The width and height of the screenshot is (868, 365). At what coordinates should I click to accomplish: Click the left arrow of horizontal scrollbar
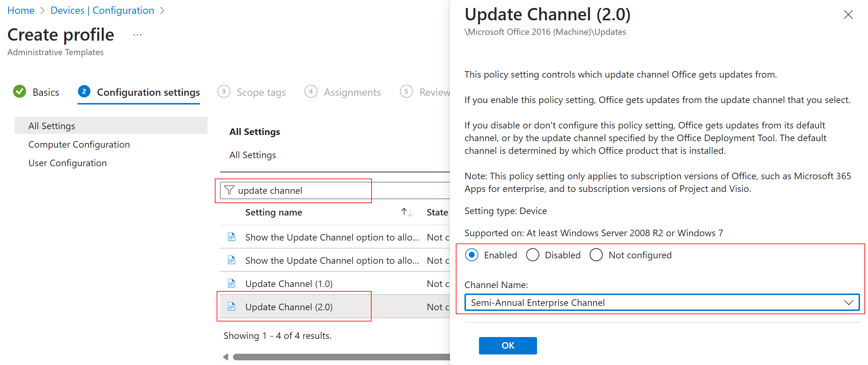click(226, 357)
